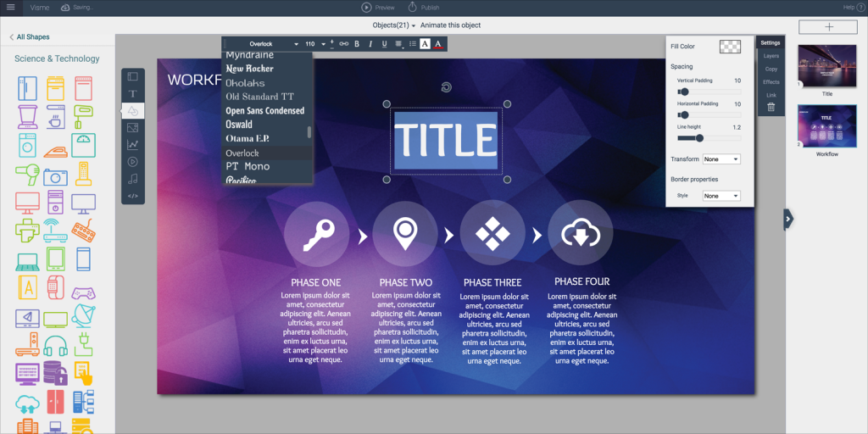Click the trash delete icon
868x434 pixels.
pyautogui.click(x=771, y=108)
